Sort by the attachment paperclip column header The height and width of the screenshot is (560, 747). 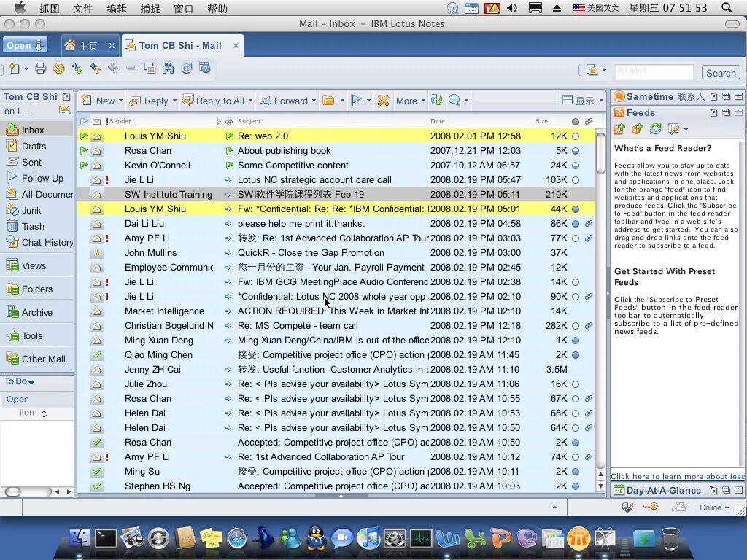point(589,122)
